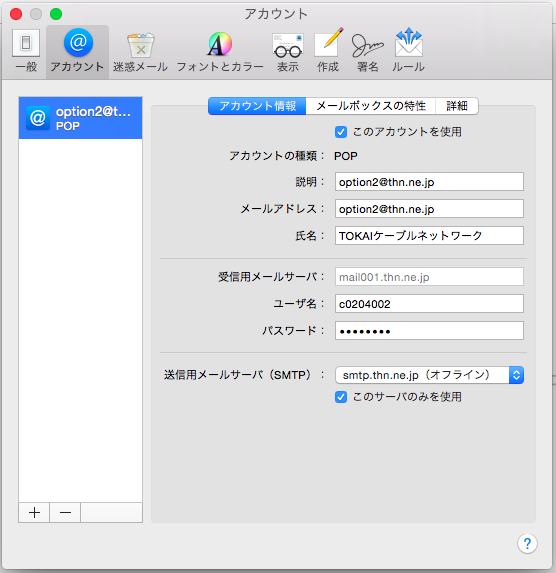
Task: Select the アカウント情報 tab
Action: click(257, 106)
